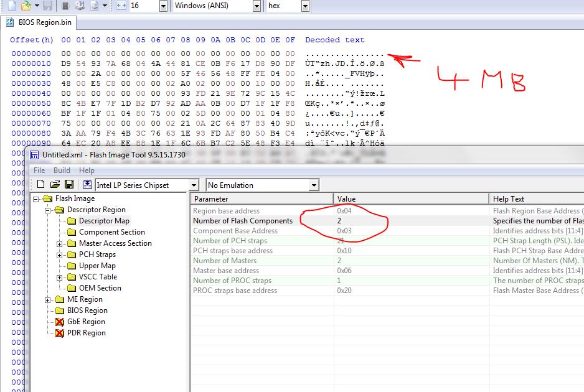
Task: Open disk image icon in hex editor
Action: [x=95, y=5]
